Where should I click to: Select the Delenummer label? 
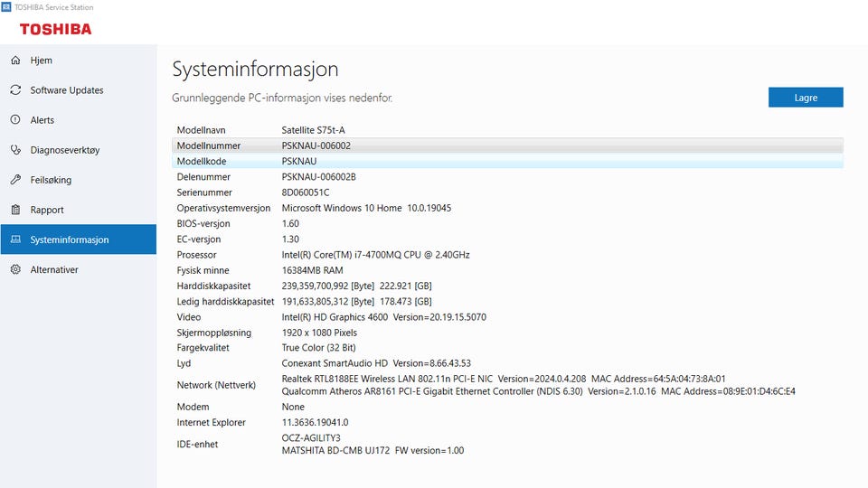coord(203,176)
